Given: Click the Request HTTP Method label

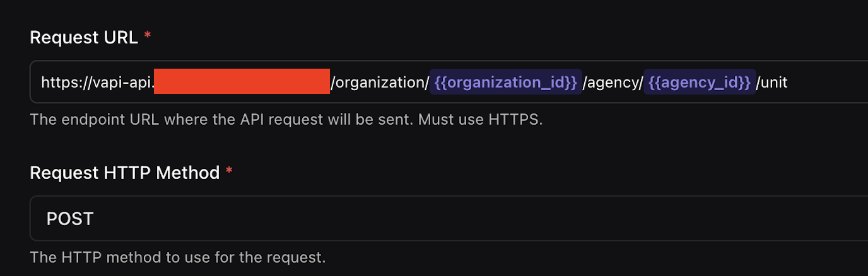Looking at the screenshot, I should click(124, 173).
